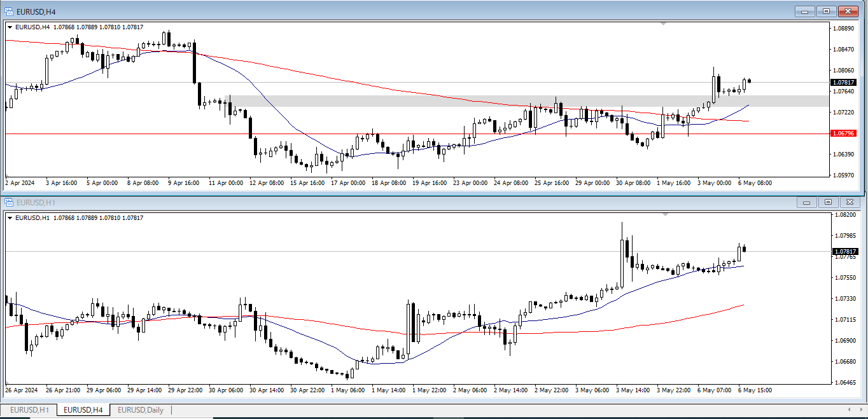Minimize the EURUSD,H4 chart window
This screenshot has height=419, width=868.
[x=805, y=11]
